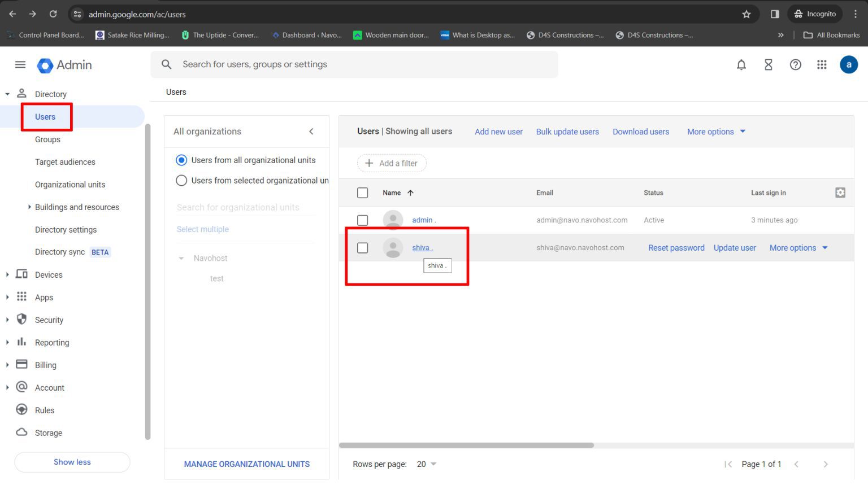Open the Google apps grid launcher

(x=822, y=64)
